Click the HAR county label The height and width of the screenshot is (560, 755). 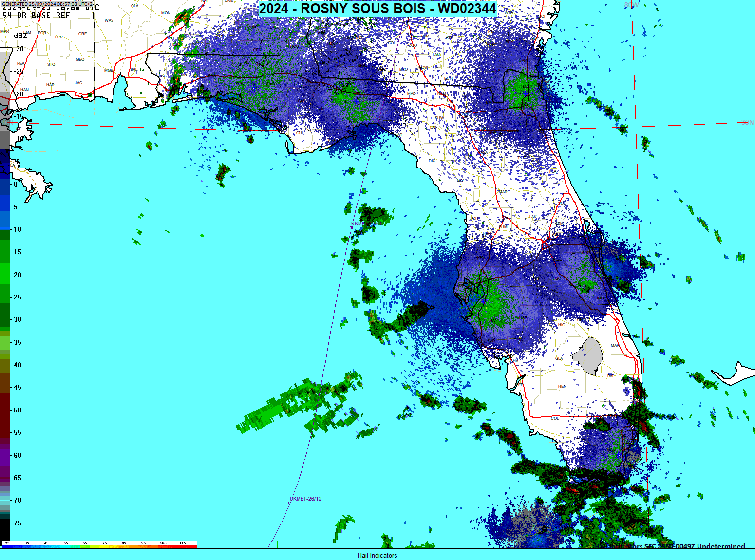point(50,85)
